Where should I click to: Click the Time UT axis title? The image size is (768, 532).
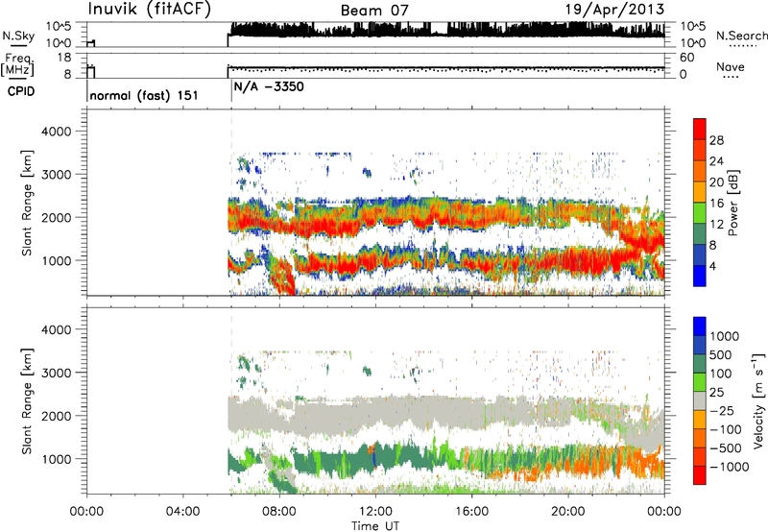(x=375, y=526)
